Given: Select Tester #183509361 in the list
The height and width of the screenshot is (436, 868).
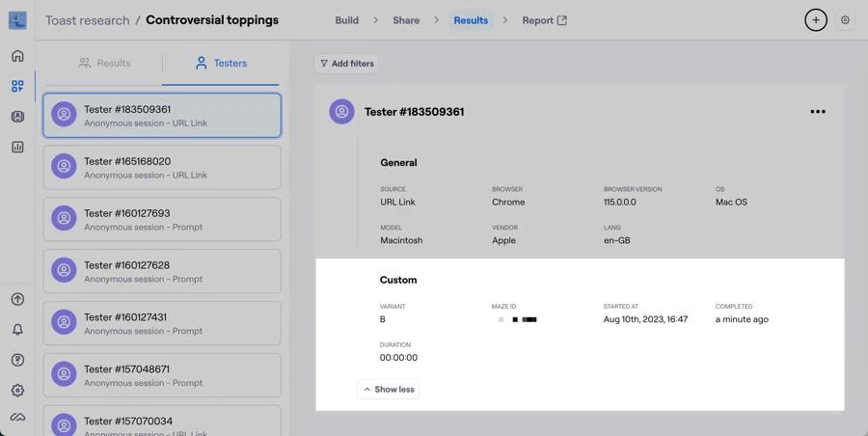Looking at the screenshot, I should [162, 115].
